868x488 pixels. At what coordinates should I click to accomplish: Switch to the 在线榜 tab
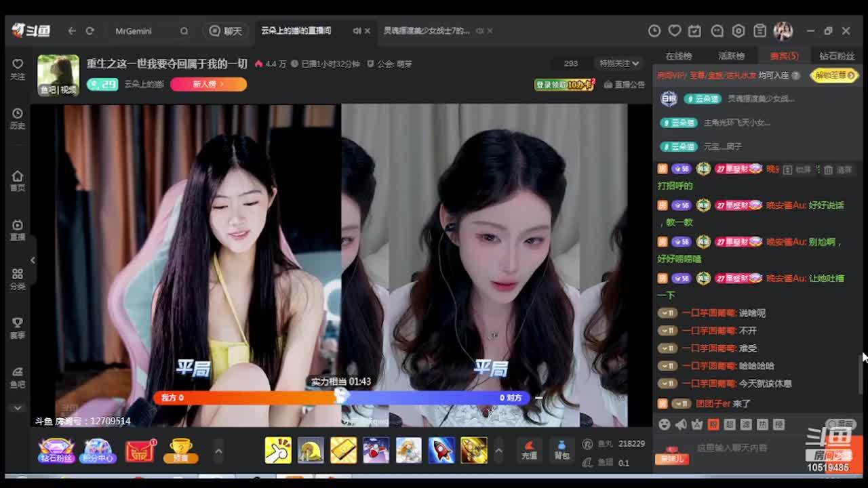point(679,56)
